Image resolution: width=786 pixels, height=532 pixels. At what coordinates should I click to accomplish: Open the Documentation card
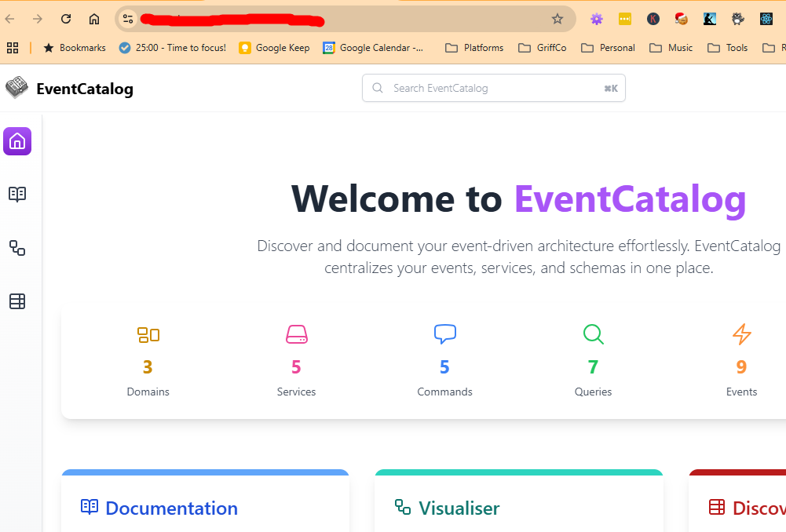click(x=205, y=501)
